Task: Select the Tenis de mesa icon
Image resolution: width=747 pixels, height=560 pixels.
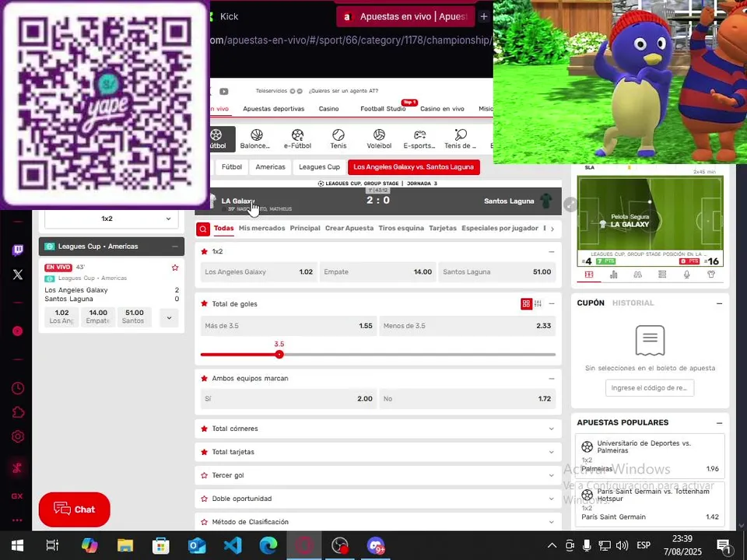Action: point(460,139)
